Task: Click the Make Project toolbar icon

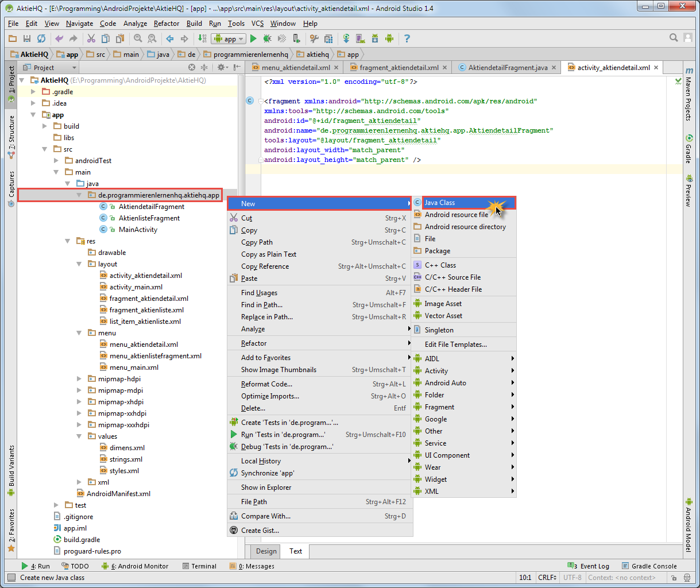Action: pyautogui.click(x=202, y=38)
